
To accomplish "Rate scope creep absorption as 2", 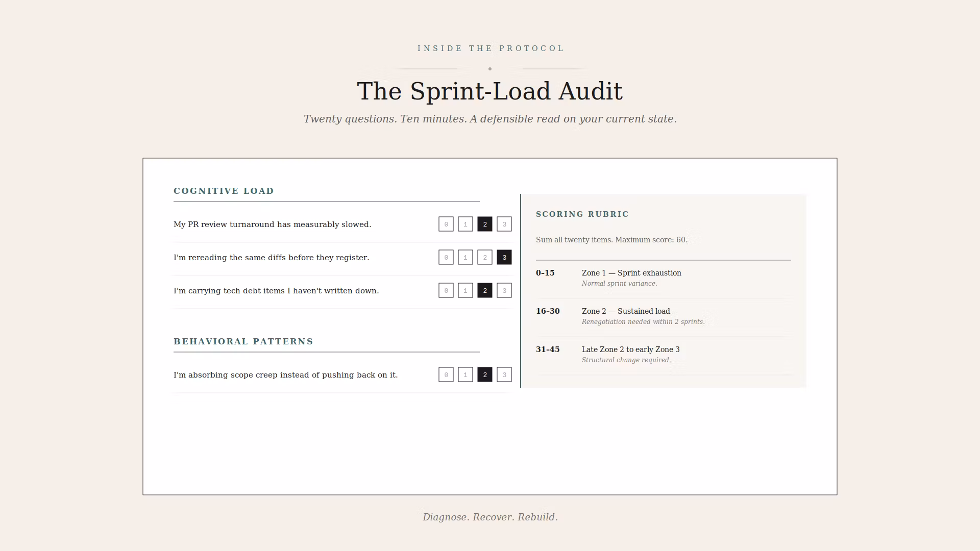I will [x=484, y=374].
